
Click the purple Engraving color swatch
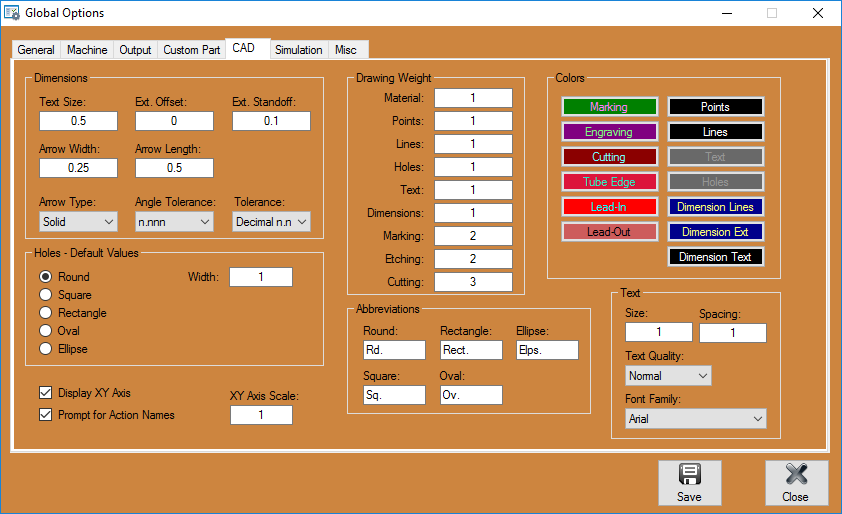[x=609, y=132]
